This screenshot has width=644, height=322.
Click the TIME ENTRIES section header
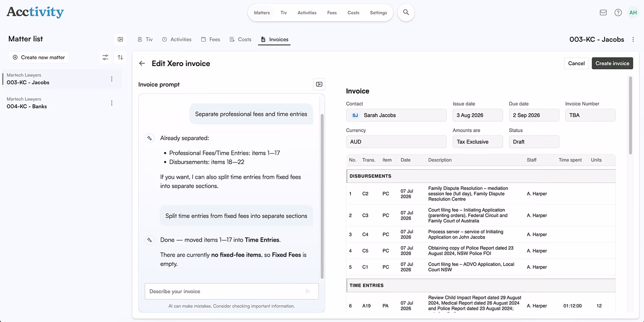click(481, 285)
